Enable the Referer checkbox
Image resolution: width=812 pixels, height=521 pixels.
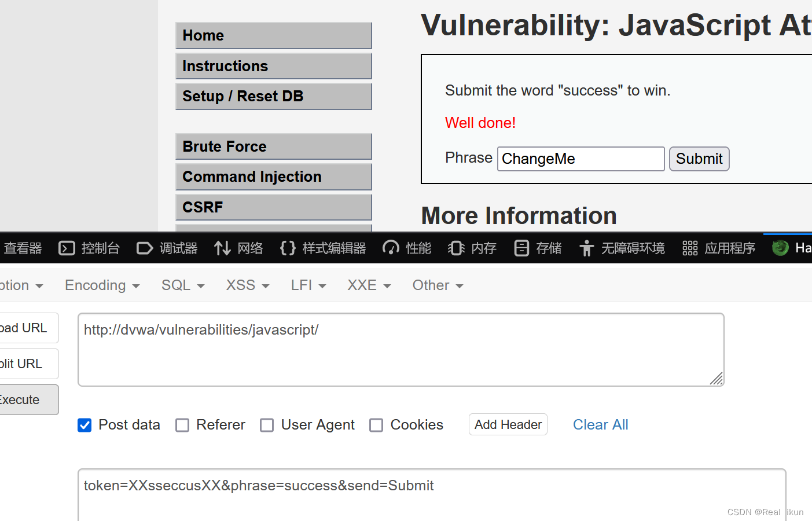click(x=182, y=425)
